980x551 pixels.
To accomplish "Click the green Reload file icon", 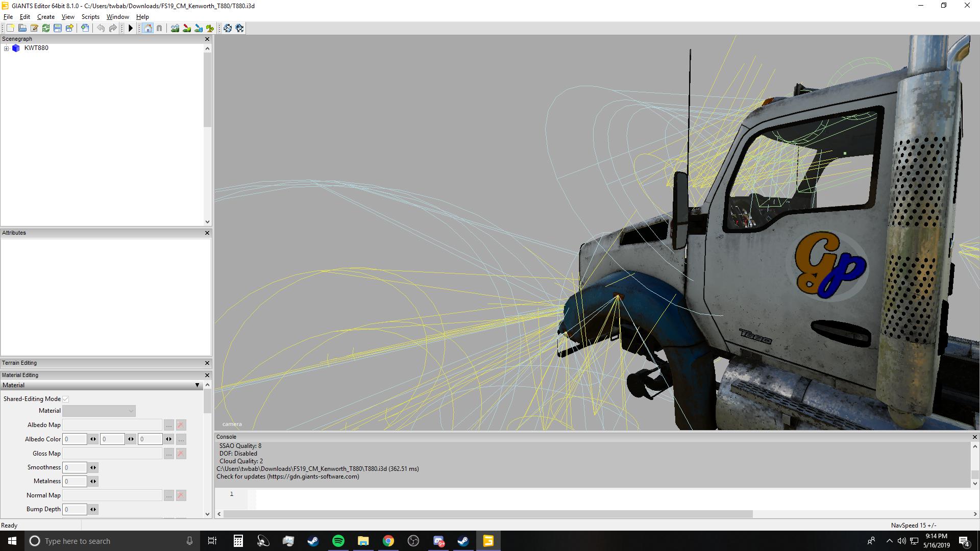I will coord(46,29).
